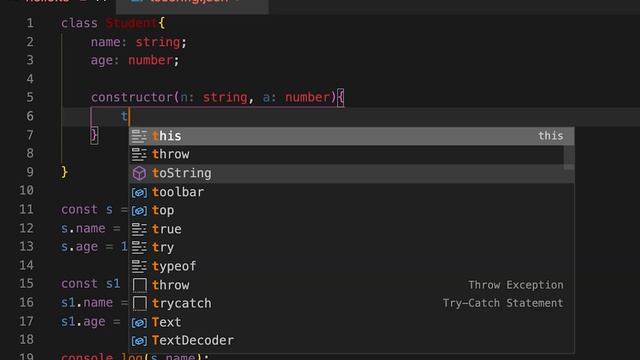Click the class closing brace on line 9
The image size is (640, 360).
64,172
